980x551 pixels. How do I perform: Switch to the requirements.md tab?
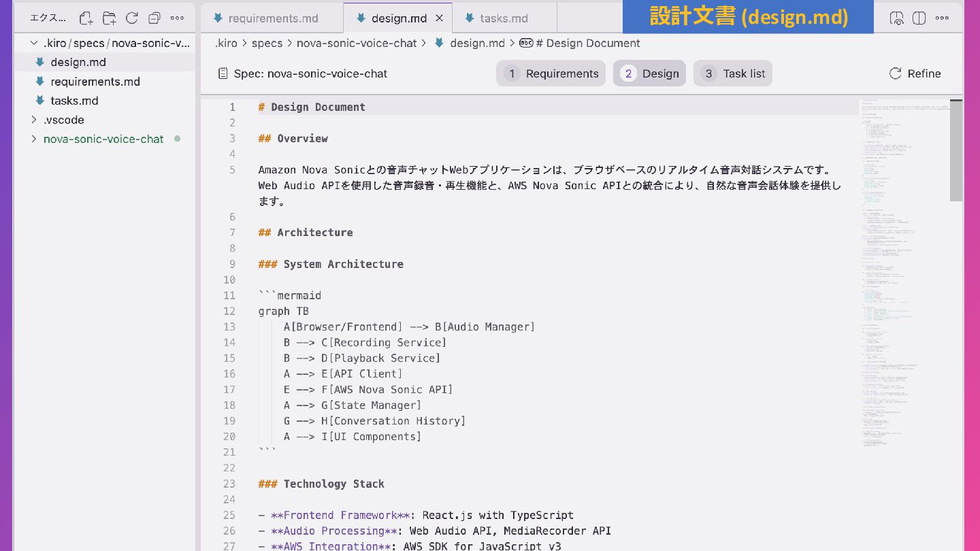coord(272,18)
